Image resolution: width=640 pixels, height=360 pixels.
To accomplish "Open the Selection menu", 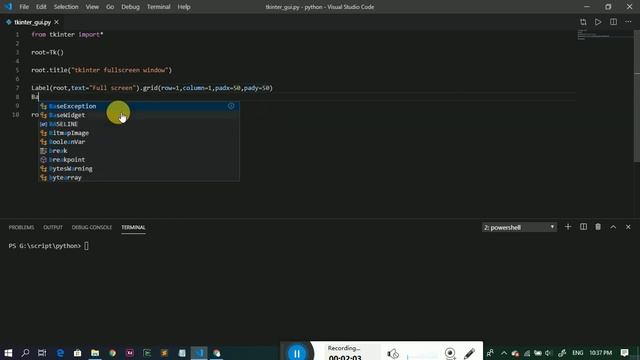I will point(66,7).
